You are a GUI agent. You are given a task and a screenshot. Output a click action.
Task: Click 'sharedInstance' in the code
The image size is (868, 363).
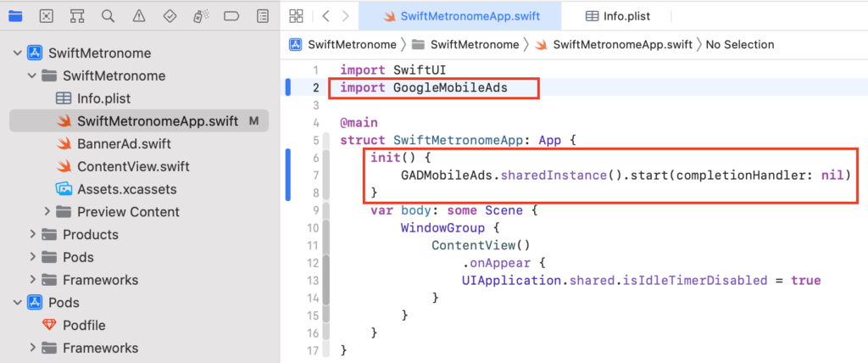[x=554, y=176]
